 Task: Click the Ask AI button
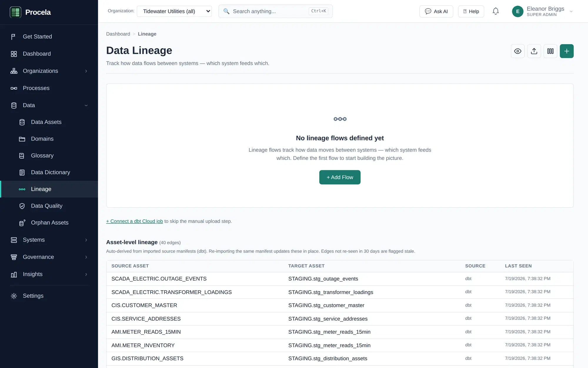click(x=436, y=11)
